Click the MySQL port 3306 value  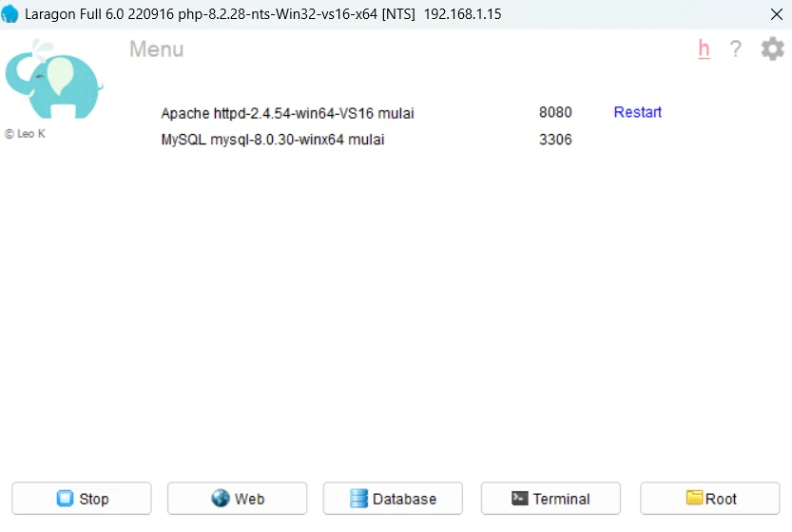[555, 140]
